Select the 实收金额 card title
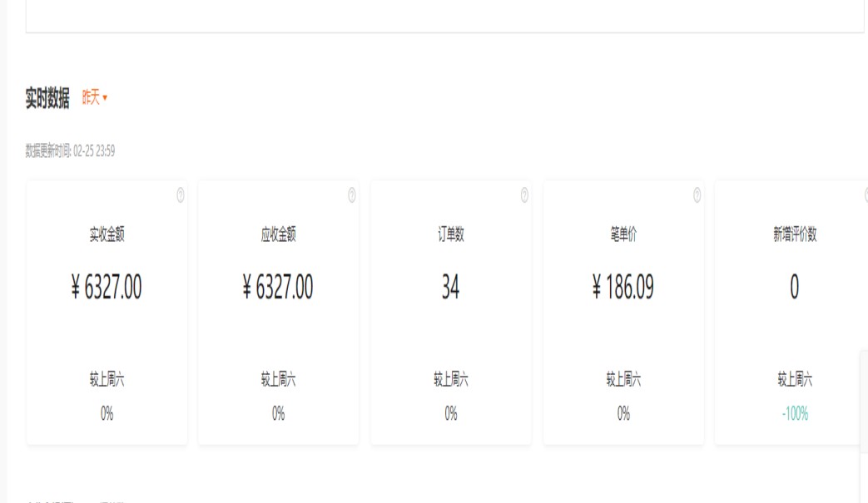The height and width of the screenshot is (503, 868). [107, 235]
